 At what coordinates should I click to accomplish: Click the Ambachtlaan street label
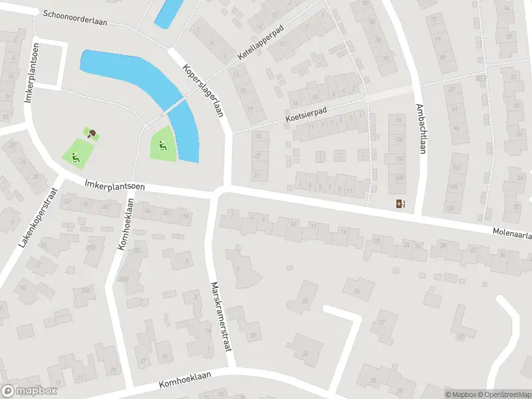point(421,128)
